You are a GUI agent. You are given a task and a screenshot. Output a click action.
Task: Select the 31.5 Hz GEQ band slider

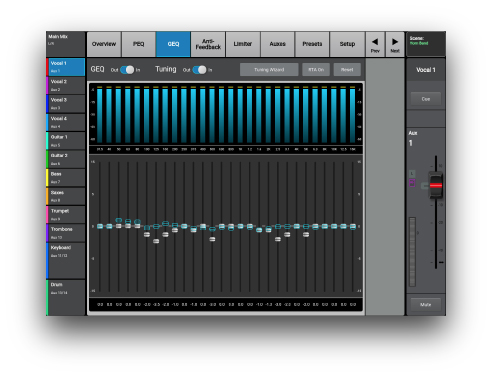(x=100, y=226)
